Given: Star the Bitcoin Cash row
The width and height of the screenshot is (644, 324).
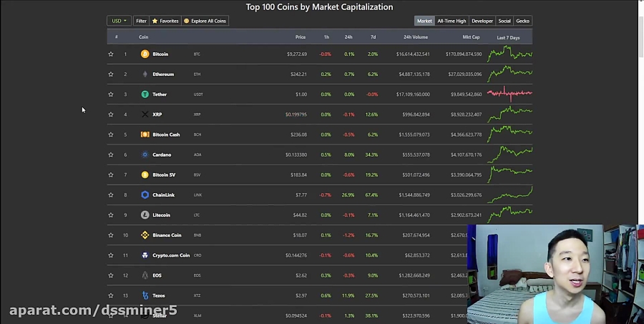Looking at the screenshot, I should pos(110,134).
